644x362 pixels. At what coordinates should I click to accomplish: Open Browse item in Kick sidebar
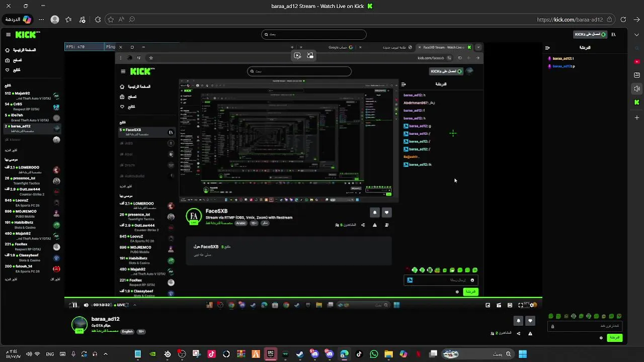click(14, 60)
